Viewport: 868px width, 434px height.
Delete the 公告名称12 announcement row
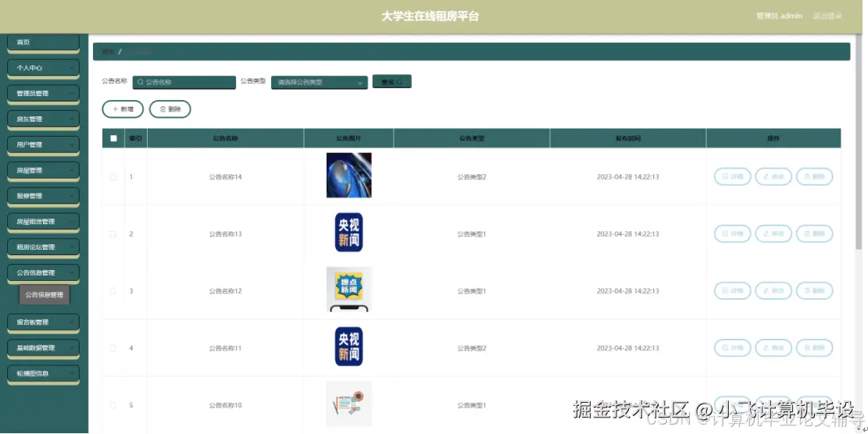814,291
